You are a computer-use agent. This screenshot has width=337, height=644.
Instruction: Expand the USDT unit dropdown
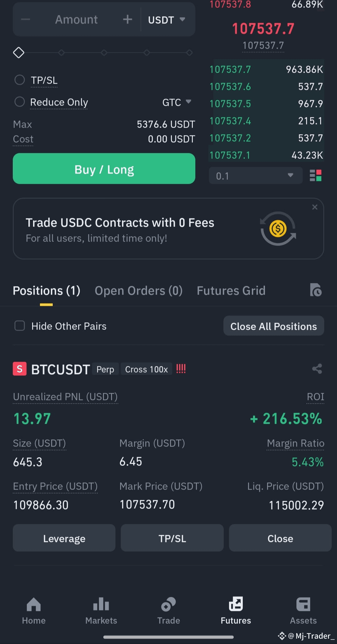point(167,20)
